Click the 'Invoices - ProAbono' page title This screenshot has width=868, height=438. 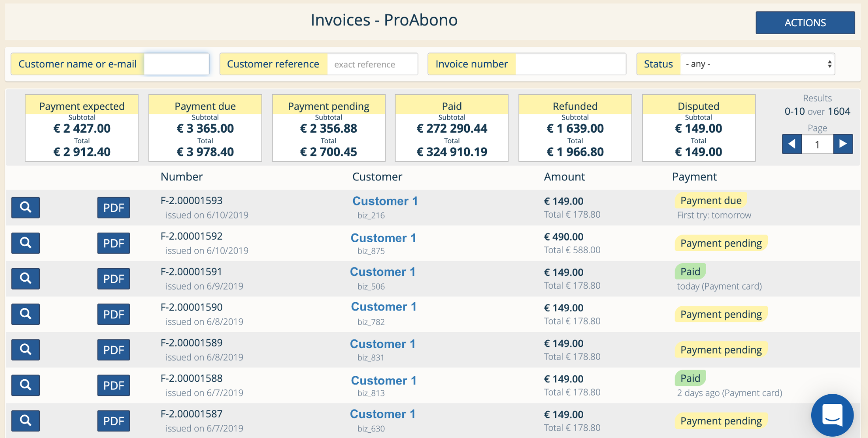click(384, 20)
